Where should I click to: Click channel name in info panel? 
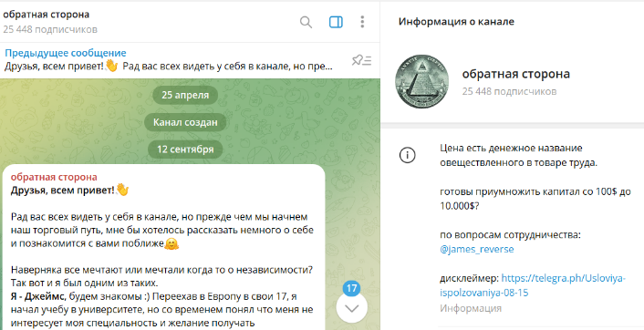(516, 74)
